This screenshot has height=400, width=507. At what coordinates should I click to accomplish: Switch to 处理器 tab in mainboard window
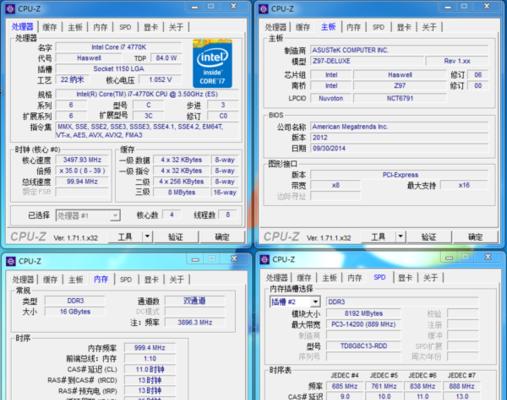point(276,27)
